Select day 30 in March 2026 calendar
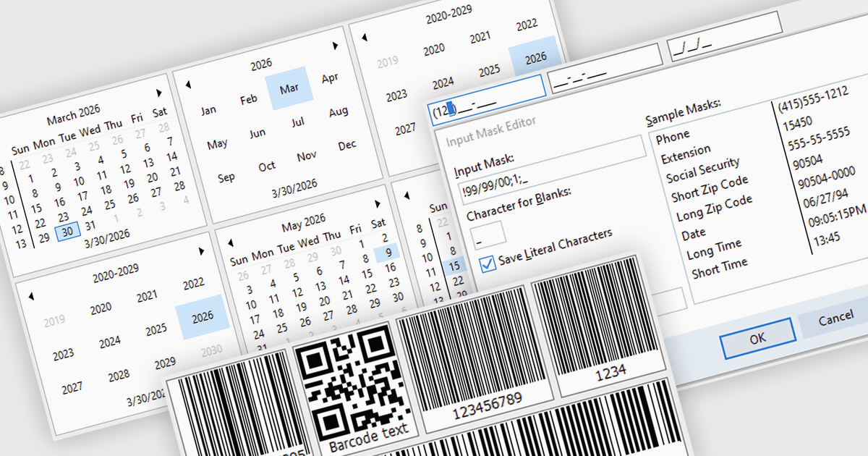Image resolution: width=868 pixels, height=456 pixels. (x=67, y=232)
